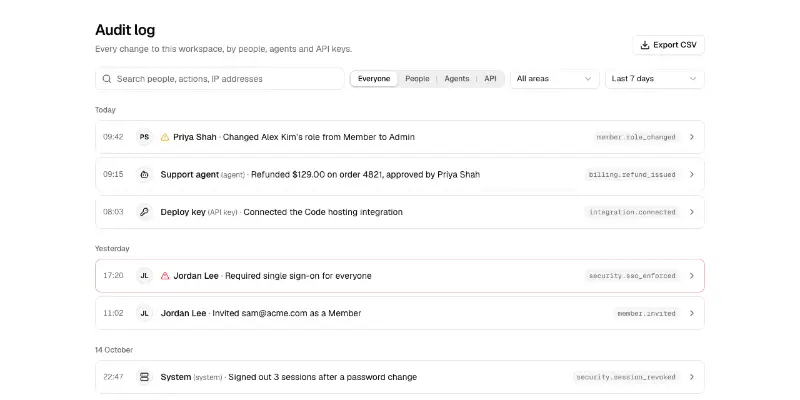This screenshot has height=400, width=800.
Task: Click the magnifier icon in the search box
Action: (107, 79)
